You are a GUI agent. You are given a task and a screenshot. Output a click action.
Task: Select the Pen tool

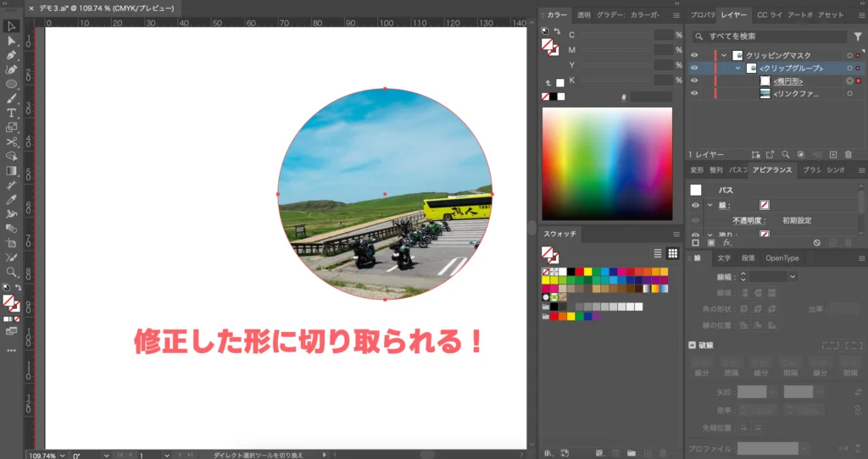11,55
